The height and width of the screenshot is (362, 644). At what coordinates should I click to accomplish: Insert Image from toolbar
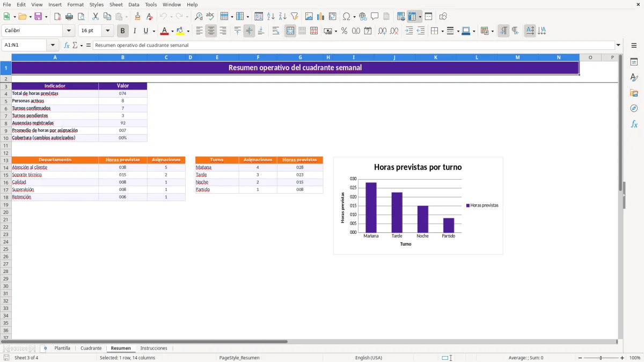[x=309, y=17]
